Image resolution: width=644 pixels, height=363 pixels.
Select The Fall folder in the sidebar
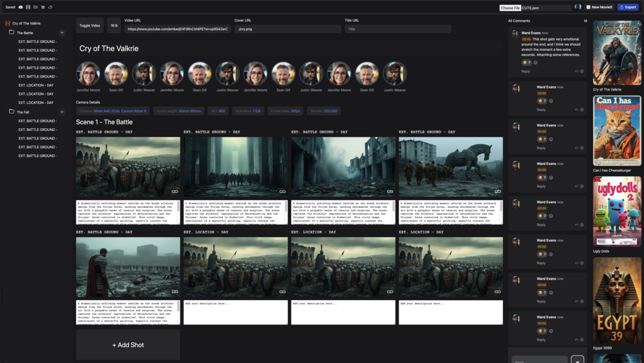coord(23,112)
